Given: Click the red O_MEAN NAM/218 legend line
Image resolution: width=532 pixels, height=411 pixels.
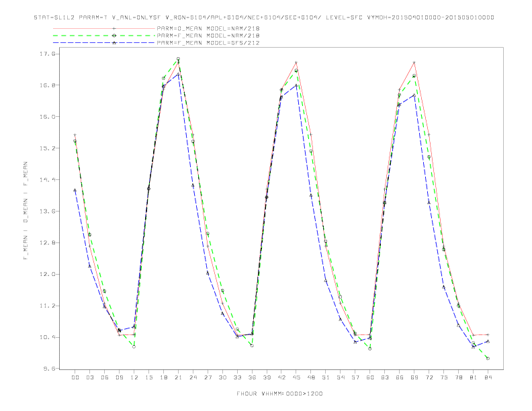Looking at the screenshot, I should point(104,28).
